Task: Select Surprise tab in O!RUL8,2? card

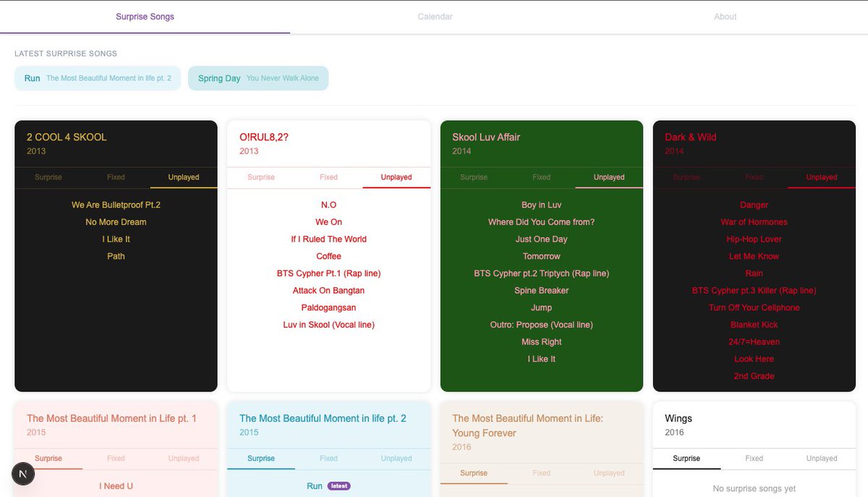Action: point(261,177)
